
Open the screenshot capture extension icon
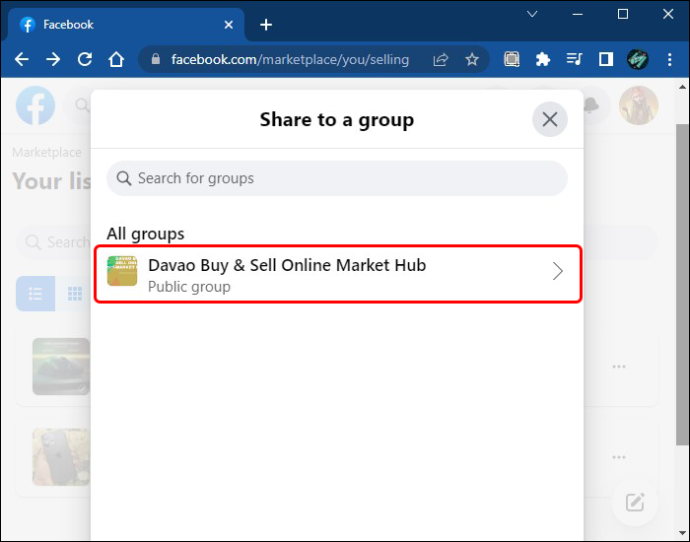511,59
